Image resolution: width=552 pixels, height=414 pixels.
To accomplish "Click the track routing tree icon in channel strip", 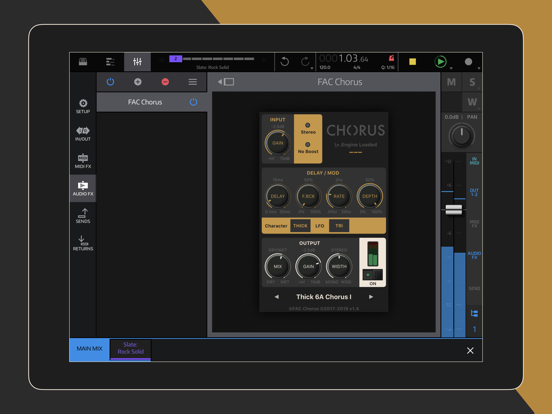I will [x=474, y=313].
